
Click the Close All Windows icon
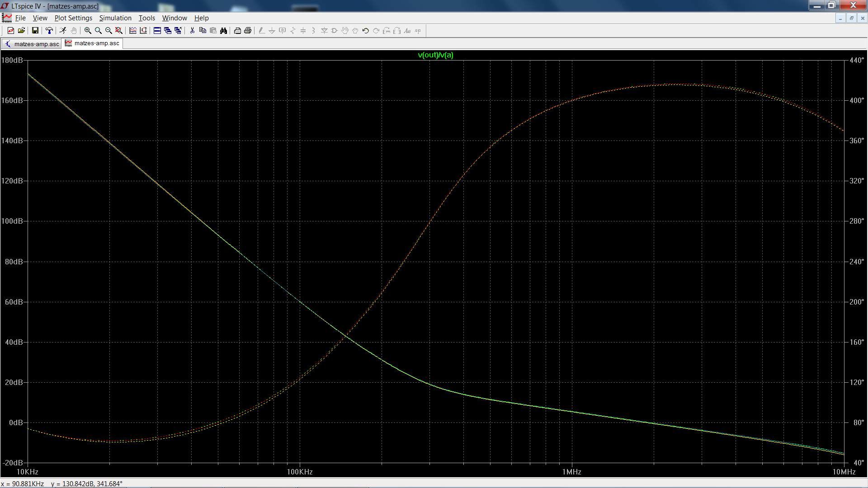point(178,31)
